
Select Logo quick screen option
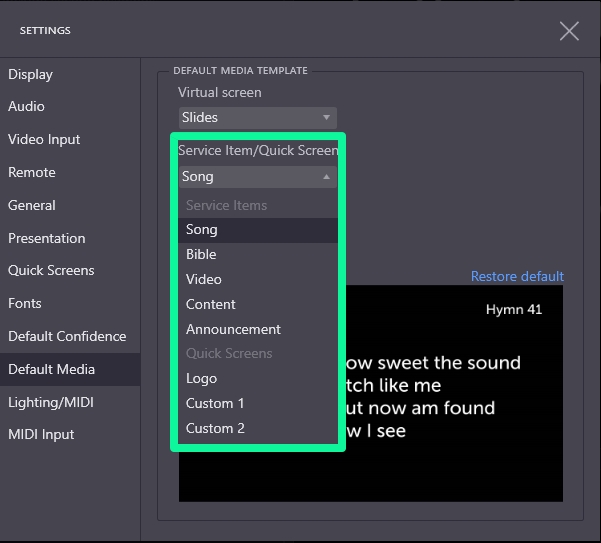pos(257,379)
